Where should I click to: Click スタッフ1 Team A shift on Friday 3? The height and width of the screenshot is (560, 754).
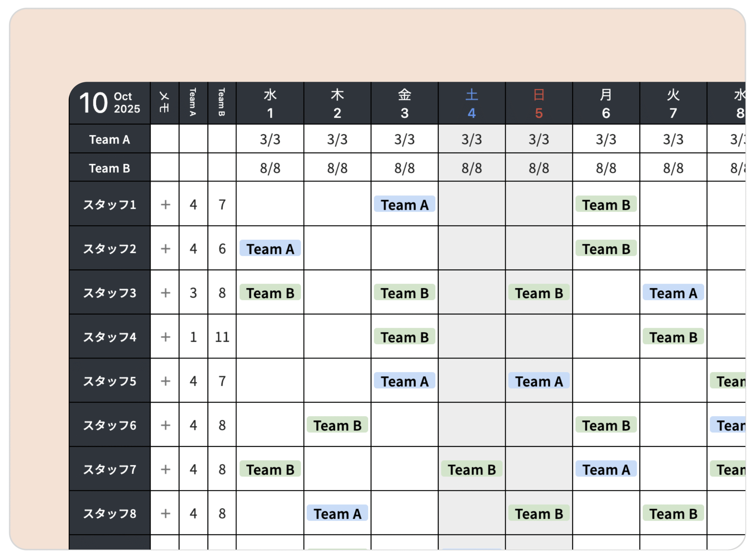pyautogui.click(x=404, y=204)
